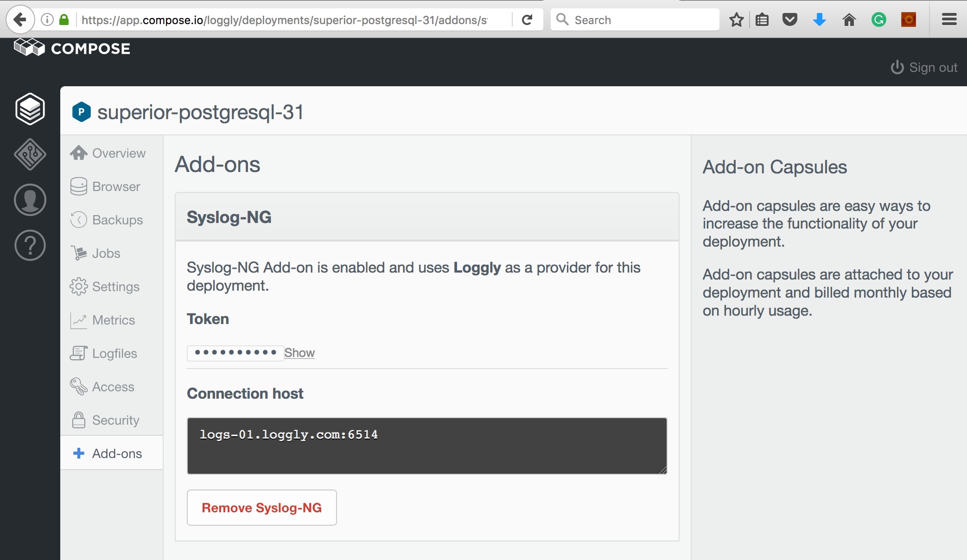Open the Account user icon in left rail

tap(30, 200)
